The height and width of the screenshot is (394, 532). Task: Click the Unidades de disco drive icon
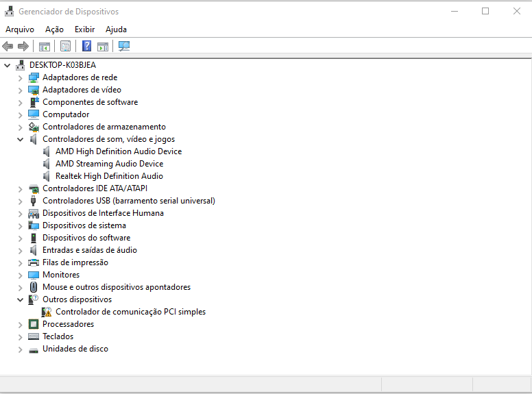coord(34,350)
